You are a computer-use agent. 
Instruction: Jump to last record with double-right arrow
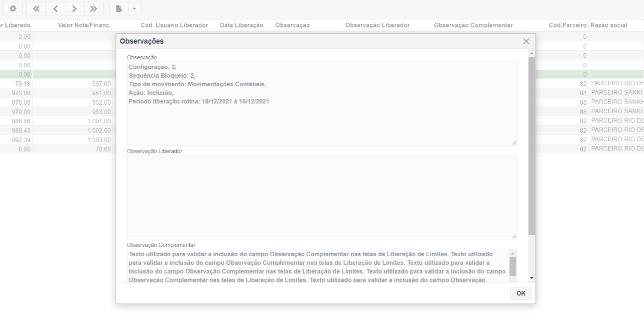[94, 8]
